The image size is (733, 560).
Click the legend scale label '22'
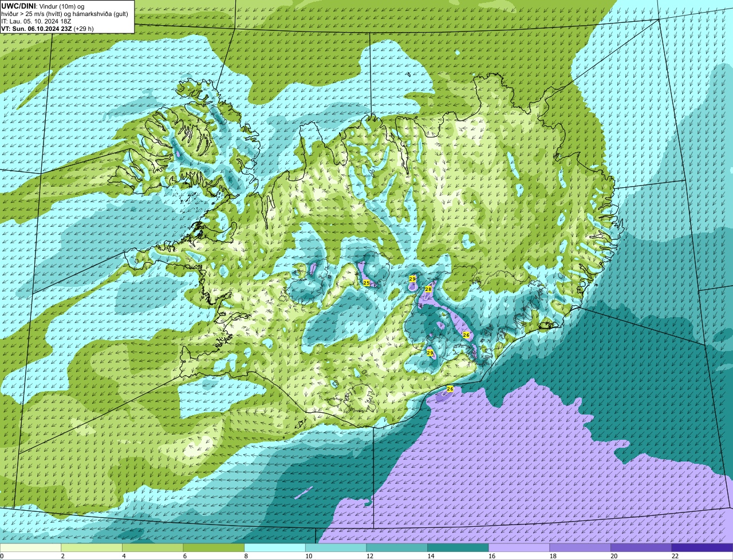(x=675, y=556)
